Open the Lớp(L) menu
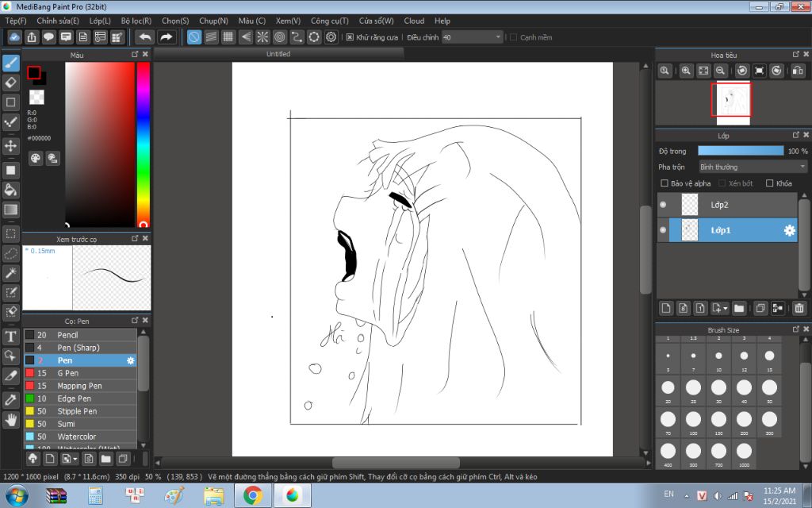This screenshot has width=812, height=508. pos(100,21)
